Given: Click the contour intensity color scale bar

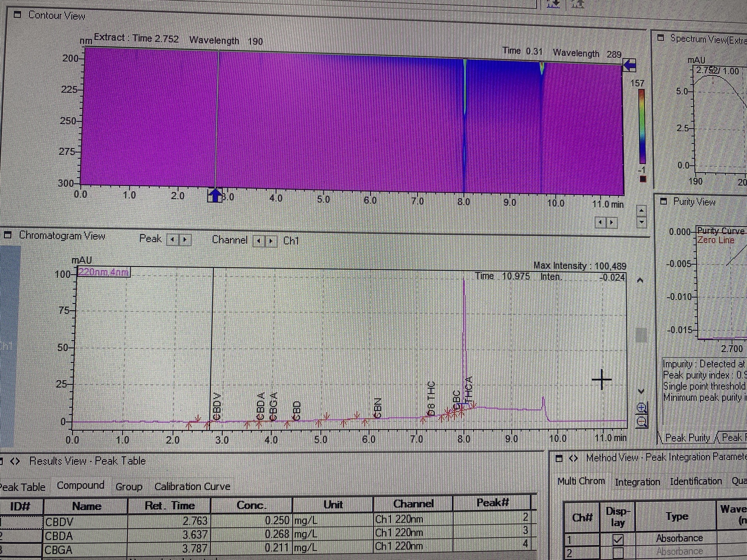Looking at the screenshot, I should [x=642, y=126].
